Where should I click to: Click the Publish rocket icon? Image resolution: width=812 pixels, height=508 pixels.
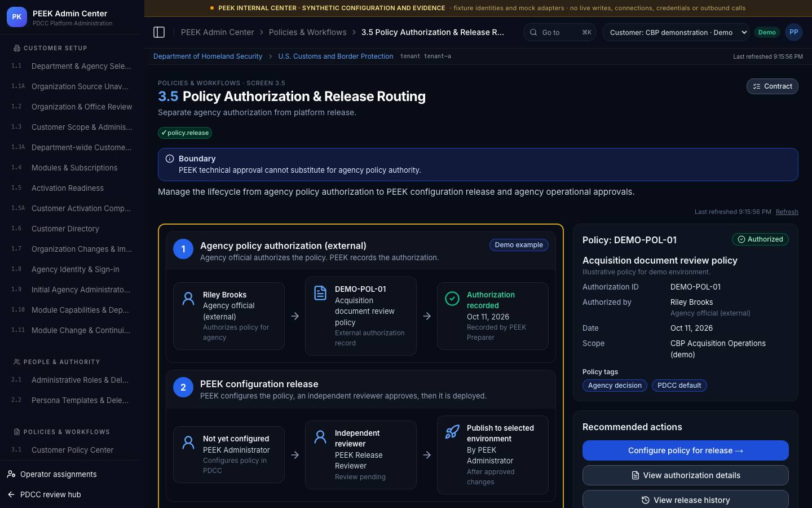[452, 432]
